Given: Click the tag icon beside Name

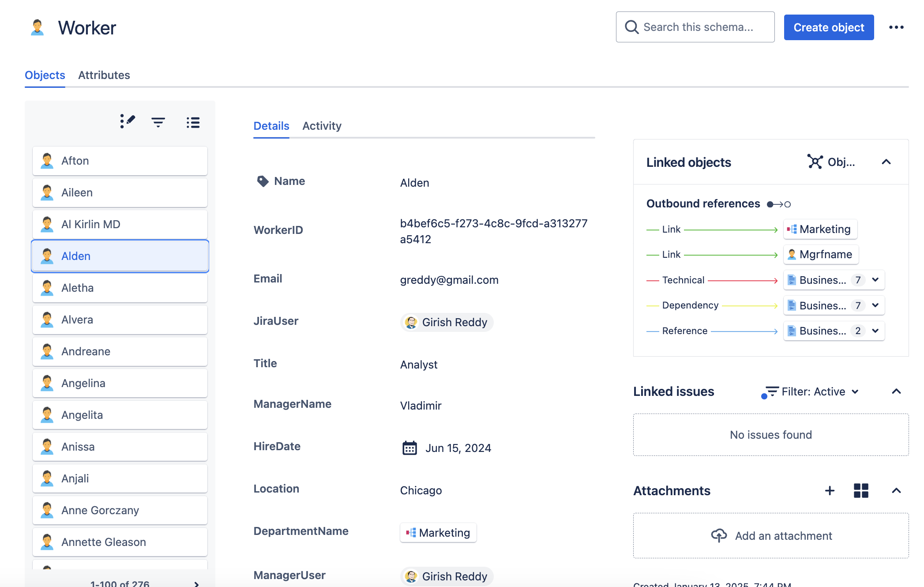Looking at the screenshot, I should coord(263,181).
